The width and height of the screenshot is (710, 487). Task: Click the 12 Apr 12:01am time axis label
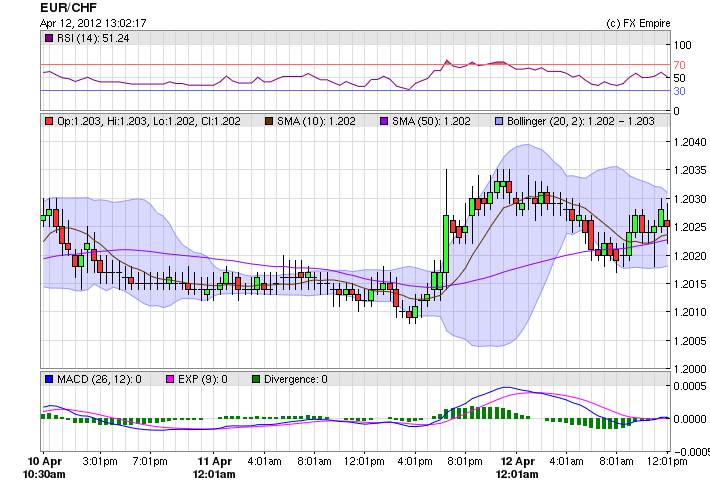click(517, 468)
